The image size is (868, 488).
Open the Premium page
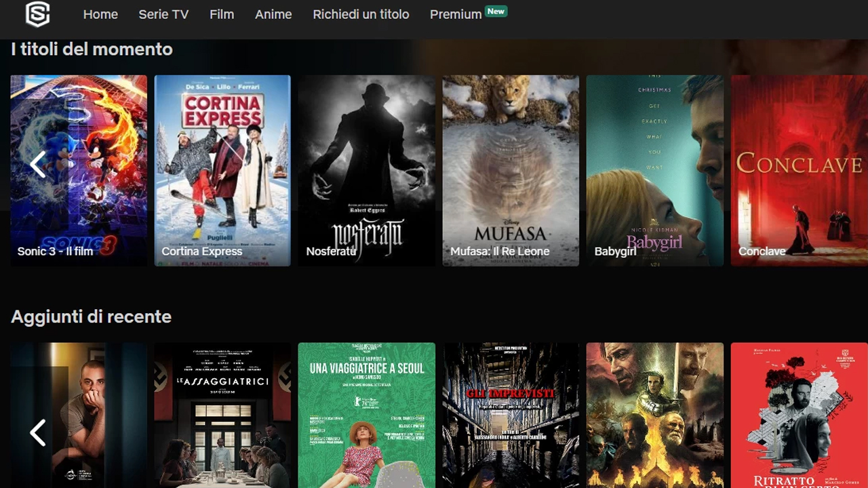[x=456, y=14]
